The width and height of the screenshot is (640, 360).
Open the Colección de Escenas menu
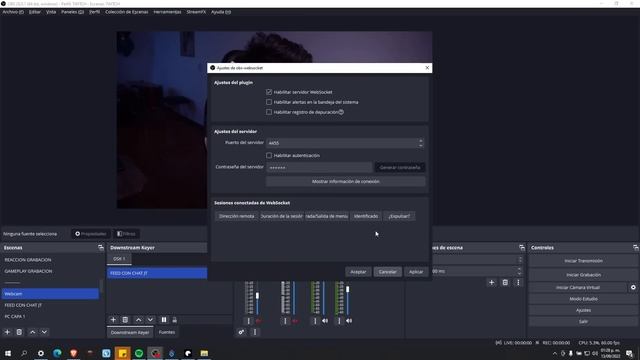[x=127, y=12]
